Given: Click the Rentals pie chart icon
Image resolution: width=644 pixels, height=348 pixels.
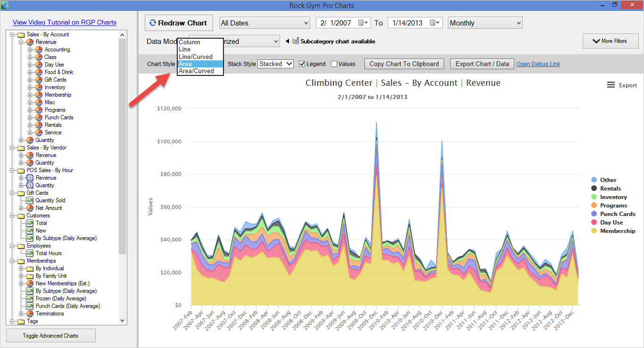Looking at the screenshot, I should (39, 125).
